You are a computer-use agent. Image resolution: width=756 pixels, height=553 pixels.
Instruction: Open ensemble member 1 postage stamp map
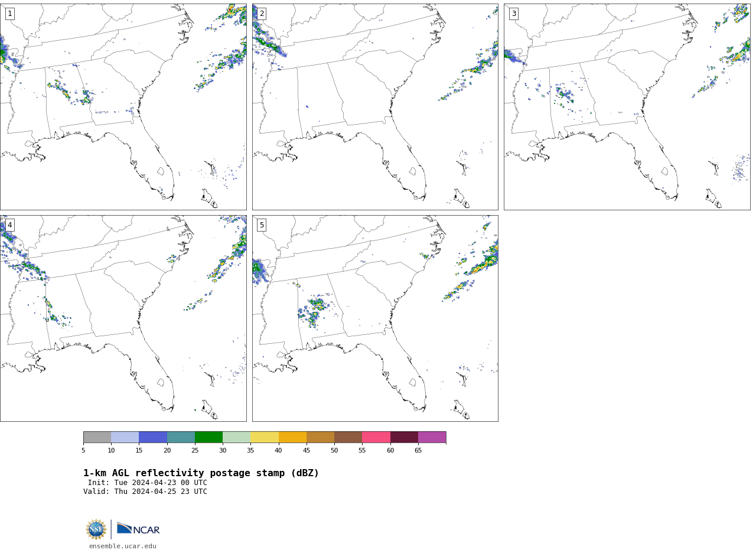click(123, 107)
